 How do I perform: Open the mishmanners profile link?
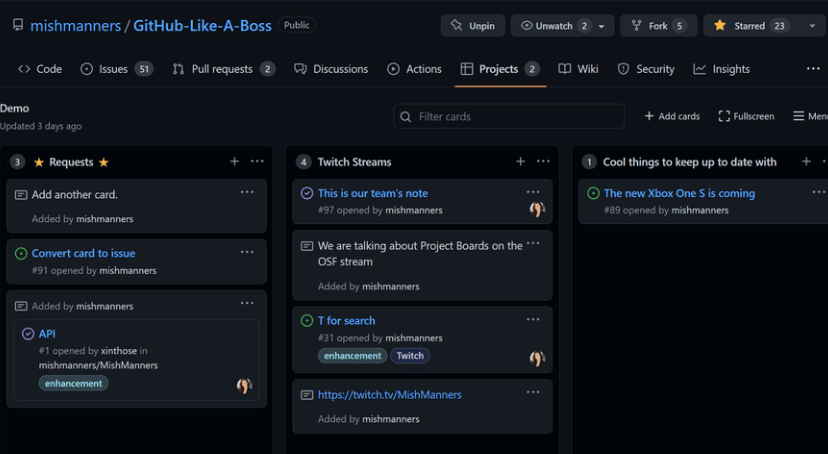76,25
